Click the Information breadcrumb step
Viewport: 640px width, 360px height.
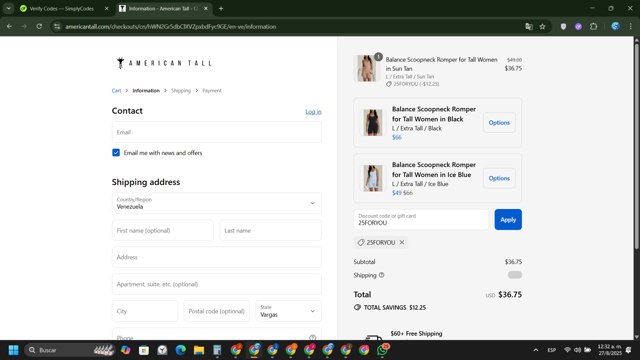(x=146, y=91)
